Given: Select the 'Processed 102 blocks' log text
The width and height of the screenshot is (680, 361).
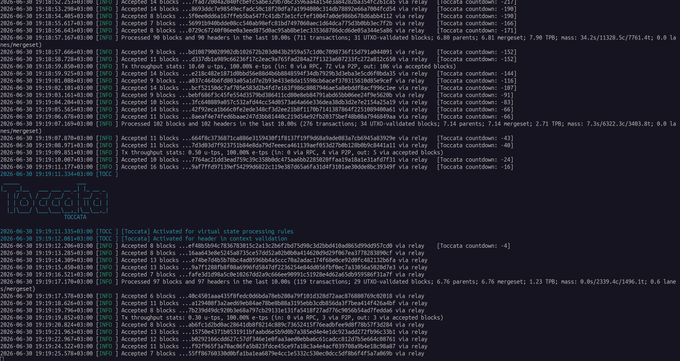Looking at the screenshot, I should (153, 124).
